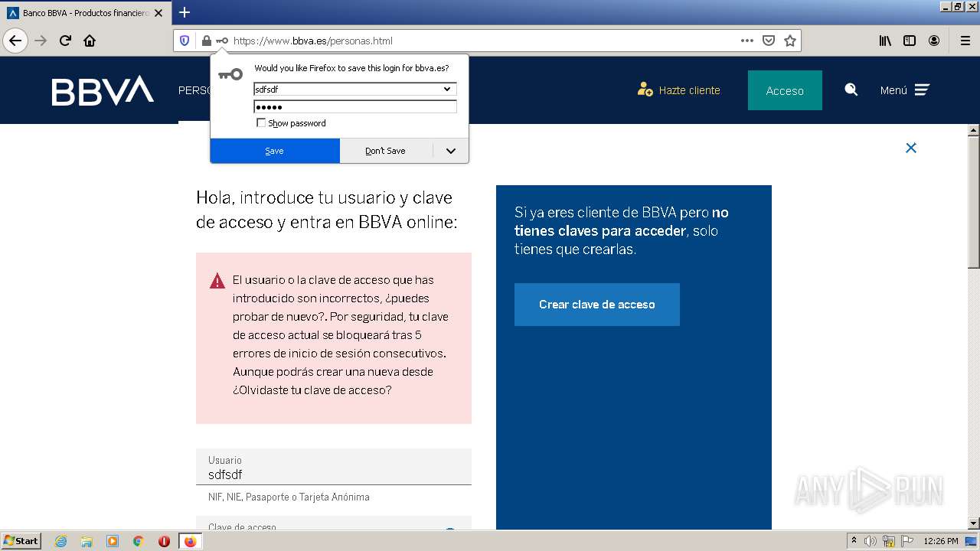The height and width of the screenshot is (551, 980).
Task: Click the Action Center flag icon
Action: click(906, 541)
